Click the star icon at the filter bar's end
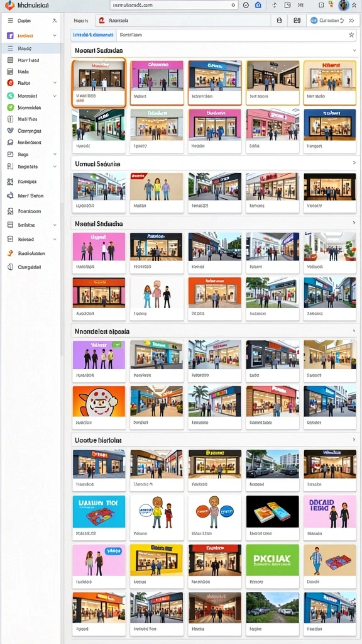Viewport: 362px width, 644px height. pyautogui.click(x=351, y=35)
